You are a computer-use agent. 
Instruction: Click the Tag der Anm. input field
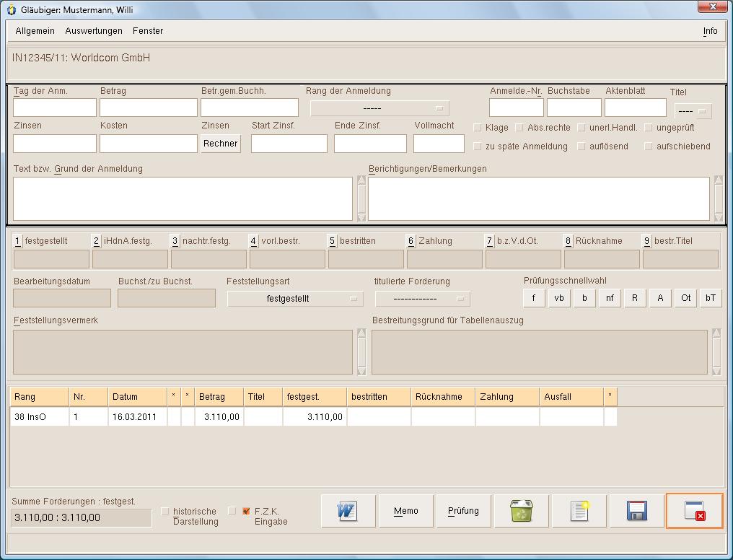(55, 108)
